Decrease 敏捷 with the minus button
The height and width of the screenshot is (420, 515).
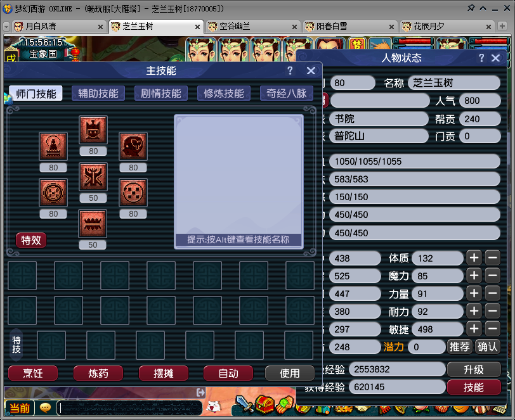[x=493, y=329]
